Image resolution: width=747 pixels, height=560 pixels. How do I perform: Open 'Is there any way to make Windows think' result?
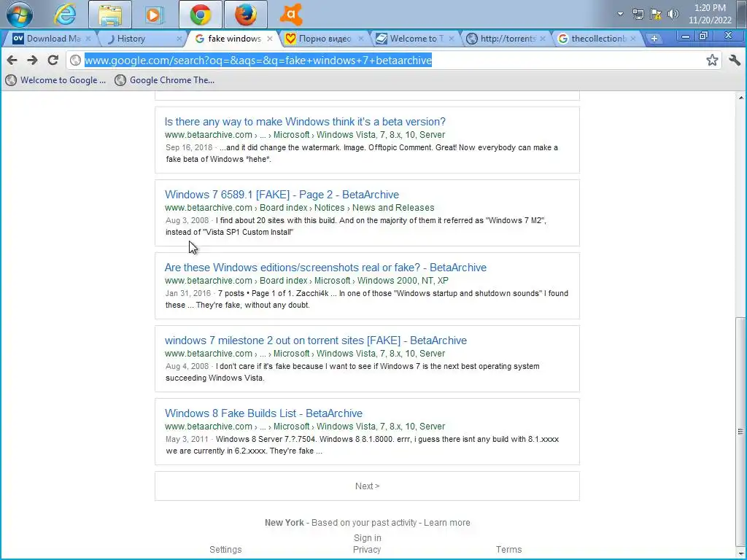click(x=305, y=122)
